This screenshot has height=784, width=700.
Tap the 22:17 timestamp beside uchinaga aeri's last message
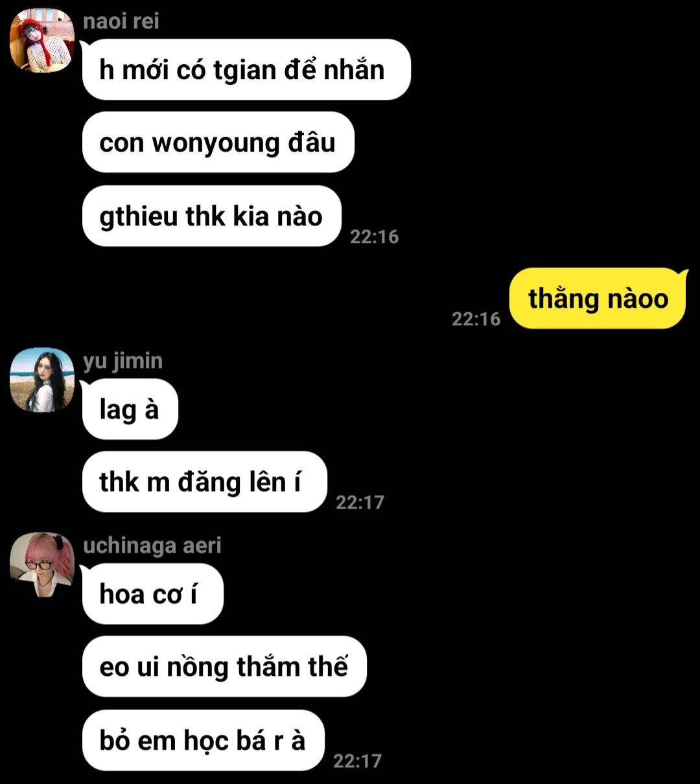tap(358, 761)
